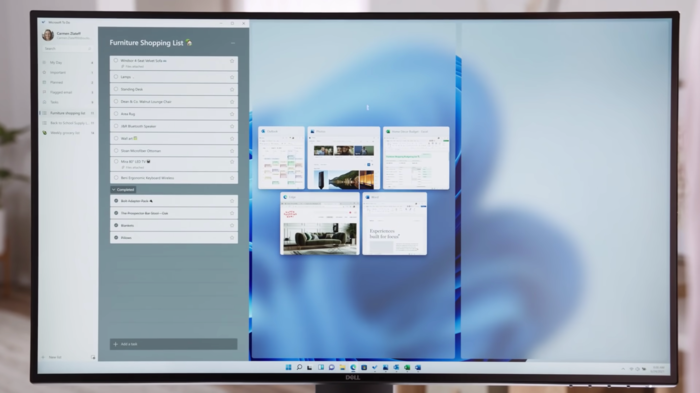
Task: Snap the Home Decor Budget Excel thumbnail
Action: point(416,158)
